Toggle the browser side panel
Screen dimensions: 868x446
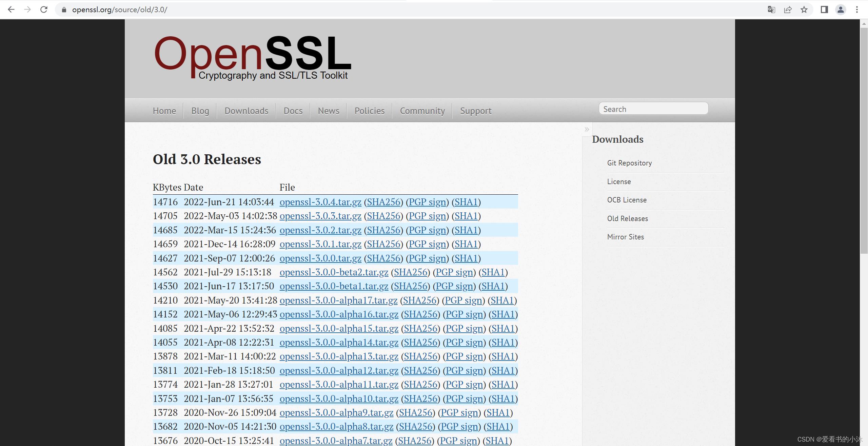(x=824, y=9)
